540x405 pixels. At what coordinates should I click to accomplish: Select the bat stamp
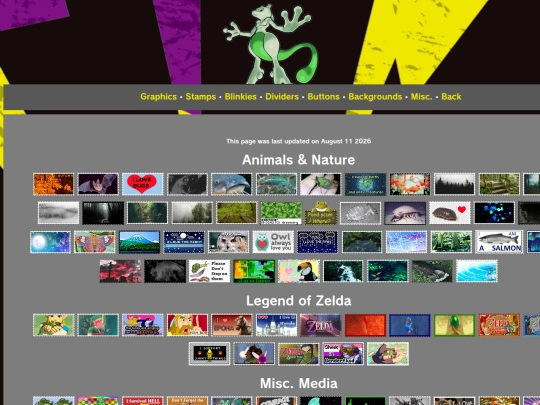click(x=98, y=184)
